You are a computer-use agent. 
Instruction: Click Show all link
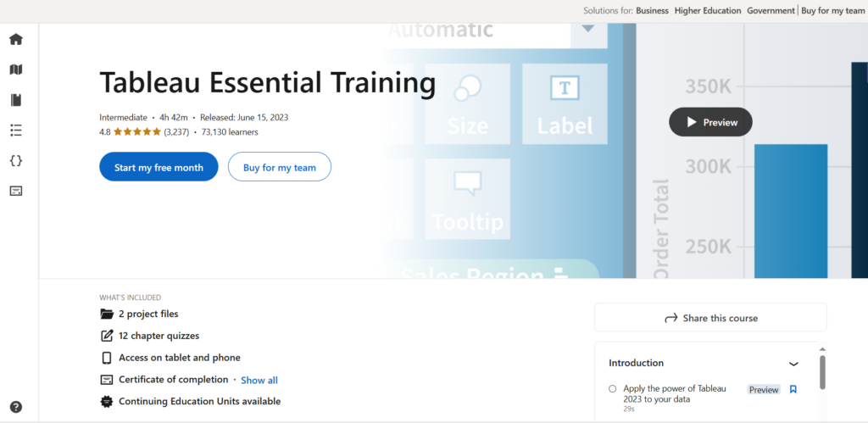259,381
